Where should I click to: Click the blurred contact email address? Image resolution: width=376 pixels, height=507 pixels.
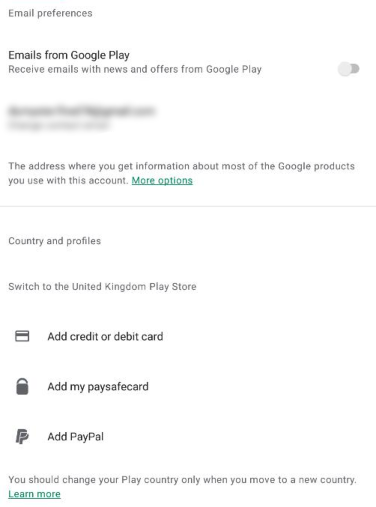coord(81,111)
